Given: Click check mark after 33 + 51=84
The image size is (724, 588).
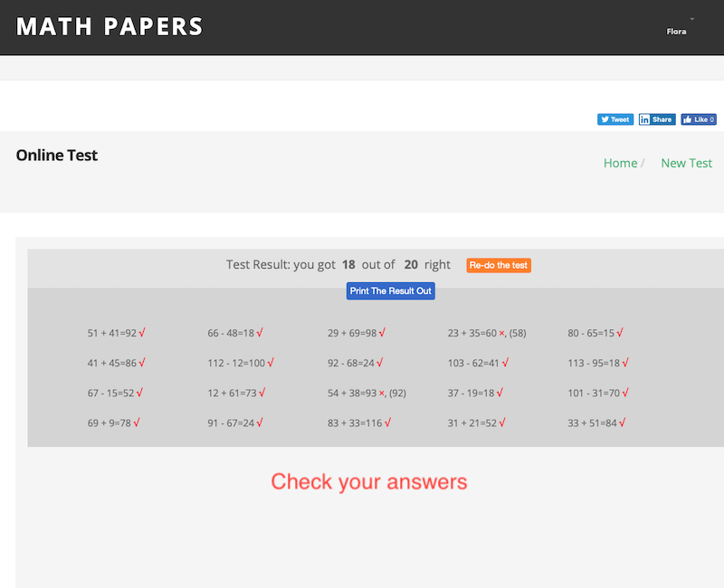Looking at the screenshot, I should tap(624, 422).
